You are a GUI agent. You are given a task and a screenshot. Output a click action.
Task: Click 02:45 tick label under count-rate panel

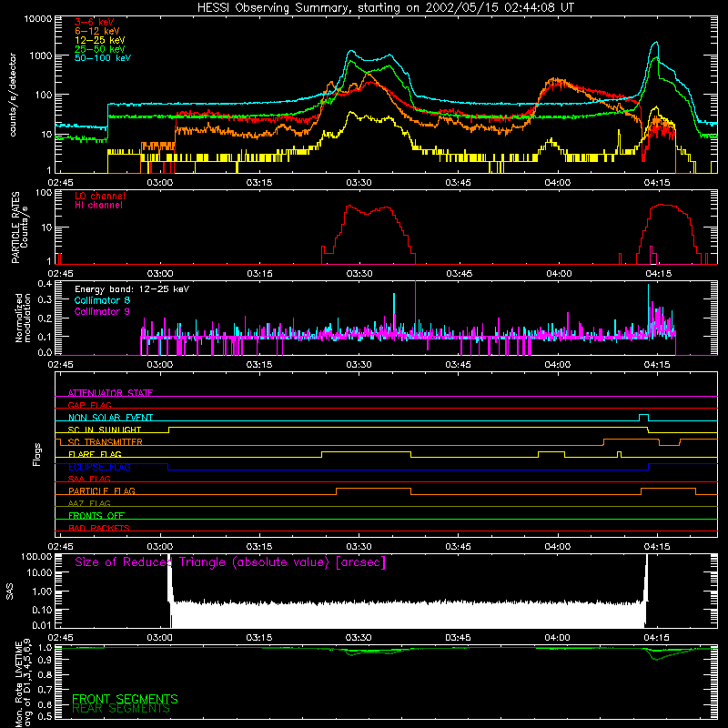tap(60, 183)
